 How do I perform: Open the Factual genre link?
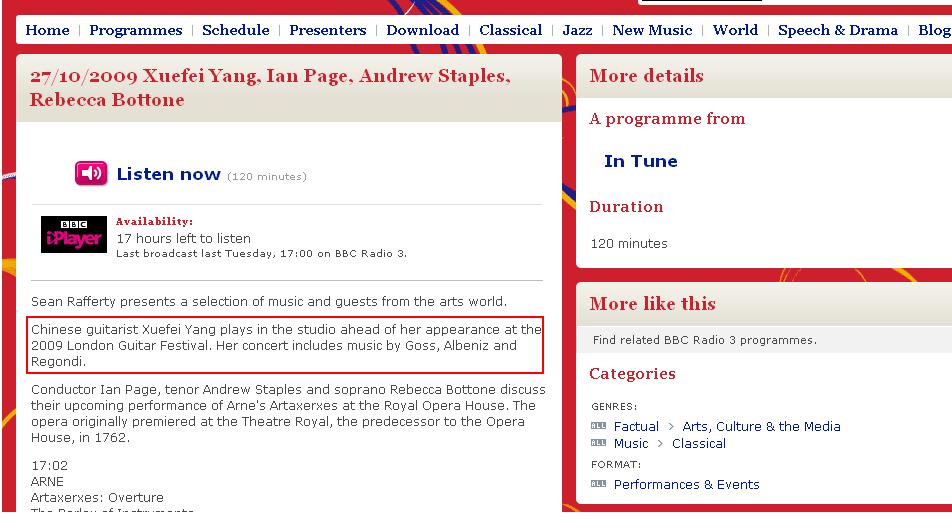click(636, 426)
